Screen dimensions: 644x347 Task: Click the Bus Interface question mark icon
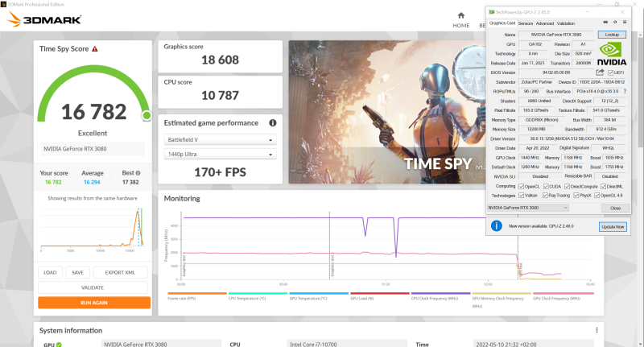(x=625, y=91)
